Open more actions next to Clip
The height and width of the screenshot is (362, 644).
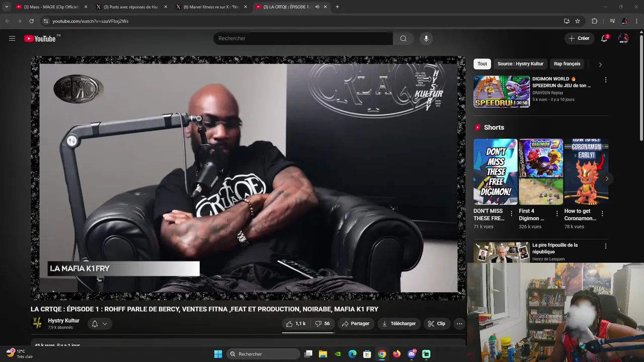click(x=459, y=324)
